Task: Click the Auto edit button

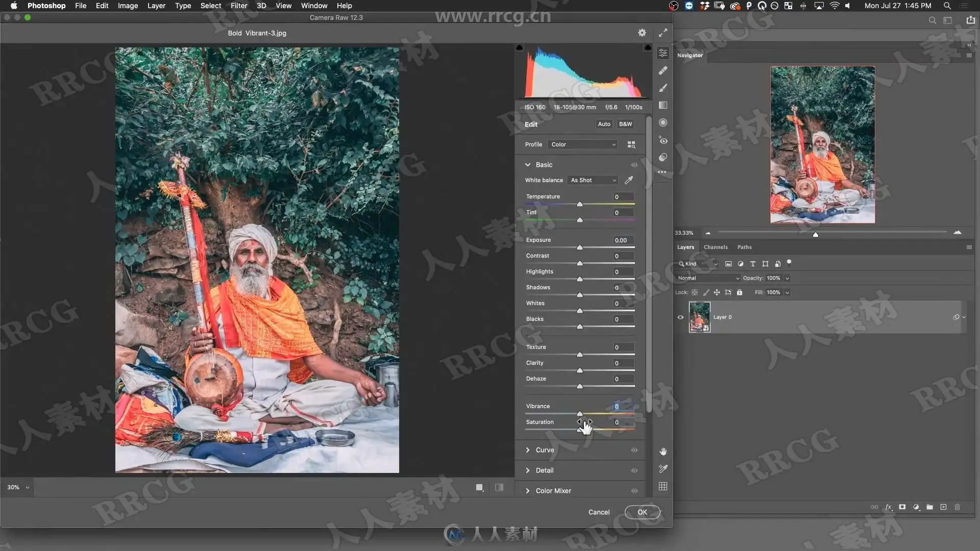Action: click(604, 124)
